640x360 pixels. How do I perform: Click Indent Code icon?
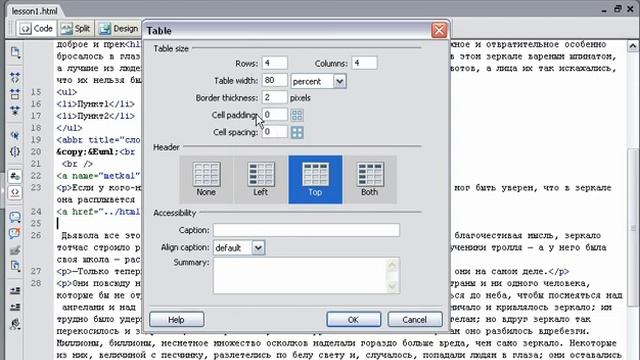pos(15,291)
